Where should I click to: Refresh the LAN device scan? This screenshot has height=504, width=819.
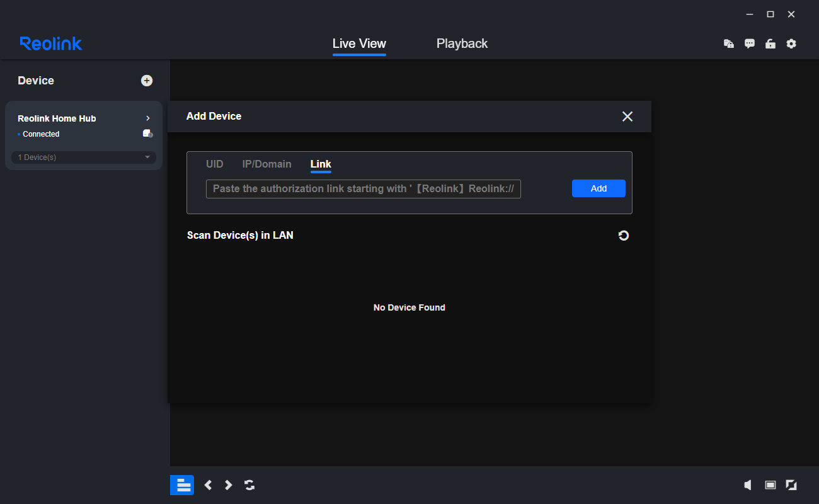pos(624,236)
